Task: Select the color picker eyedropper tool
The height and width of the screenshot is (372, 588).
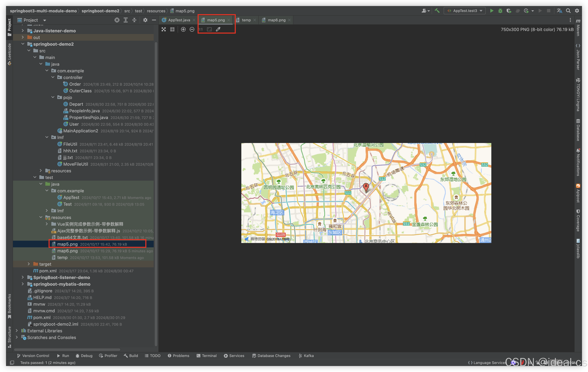Action: pos(218,29)
